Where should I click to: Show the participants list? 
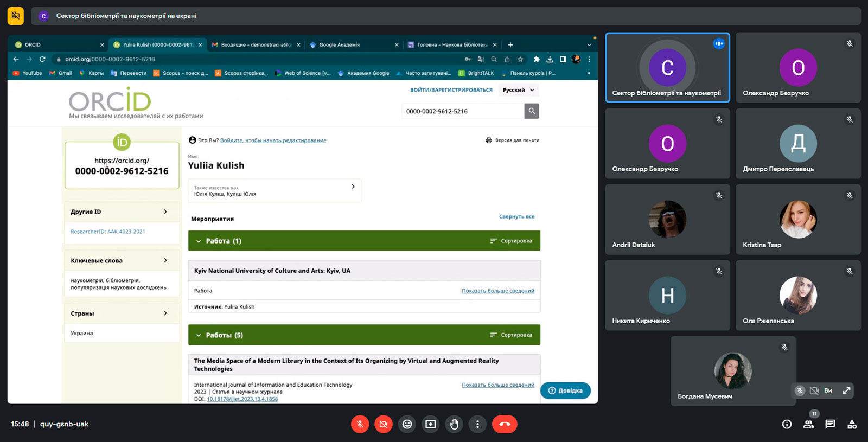(808, 424)
